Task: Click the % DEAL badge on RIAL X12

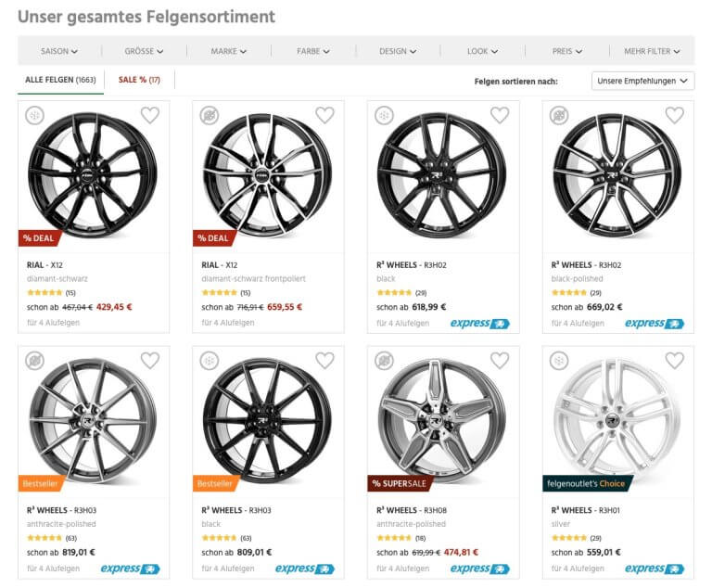Action: [39, 238]
